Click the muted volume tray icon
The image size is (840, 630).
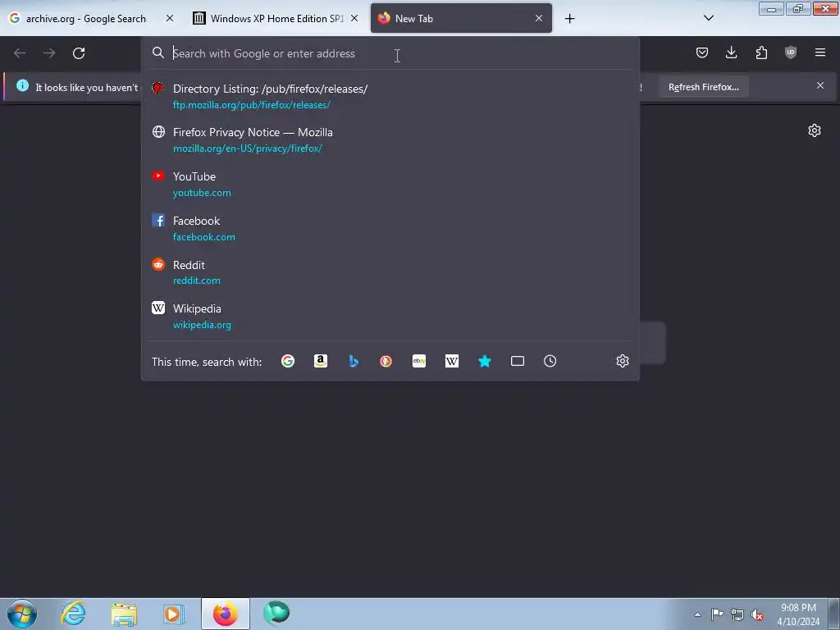[x=757, y=615]
